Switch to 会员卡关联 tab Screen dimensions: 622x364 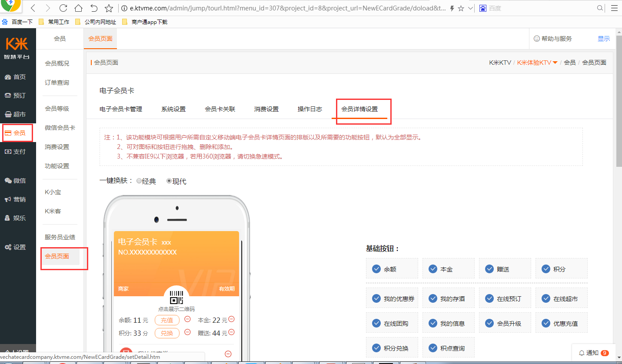click(220, 109)
